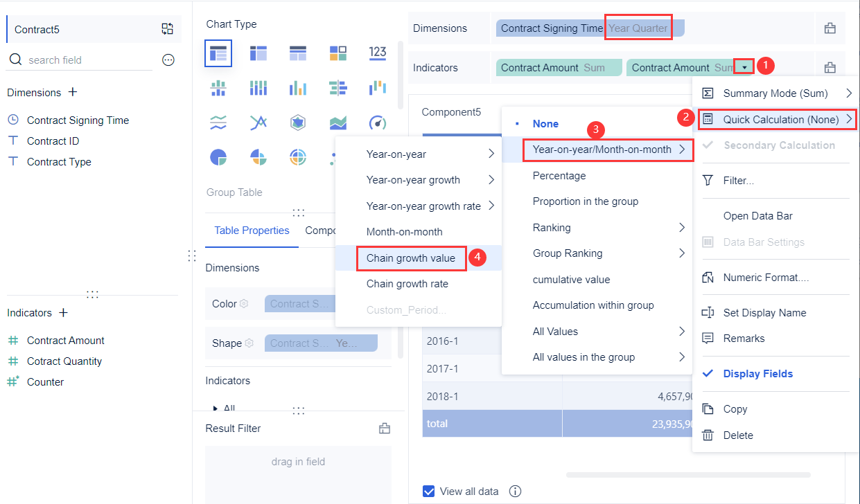Pick the radar chart type
The image size is (860, 504).
click(298, 123)
